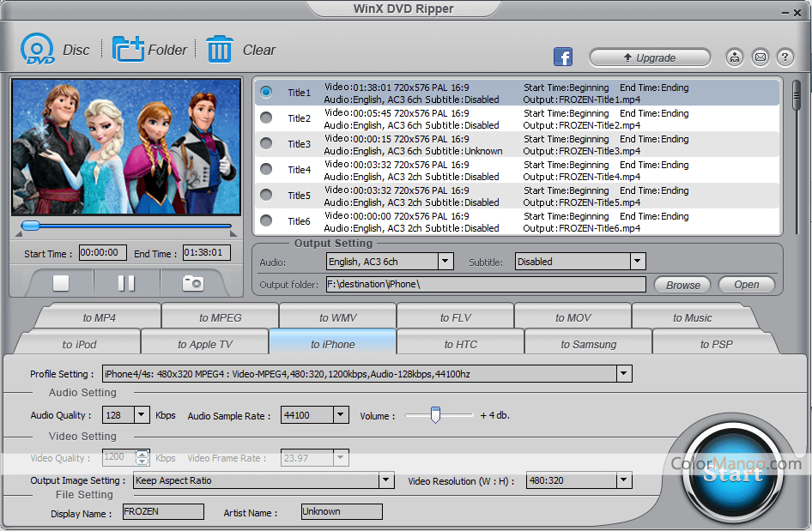Click the Upgrade button
The image size is (812, 531).
650,57
